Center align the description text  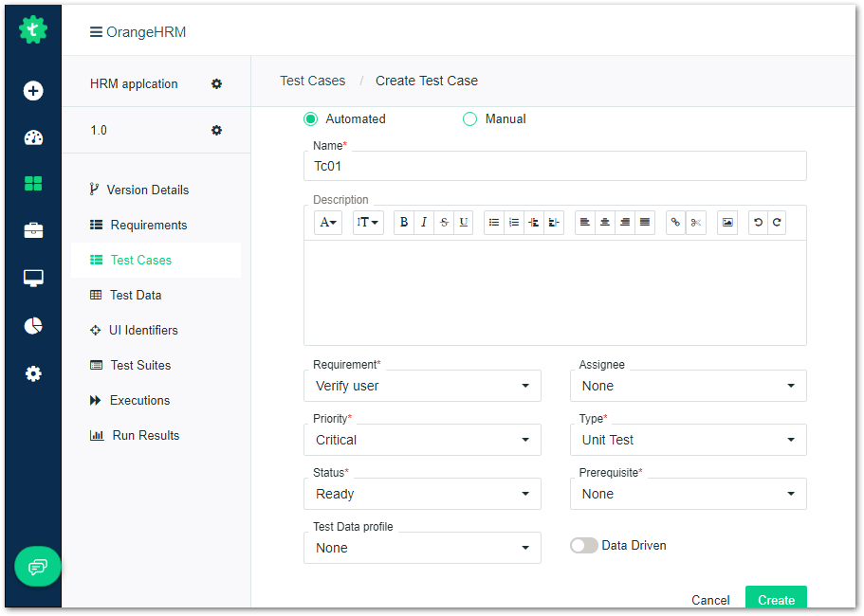pos(604,222)
